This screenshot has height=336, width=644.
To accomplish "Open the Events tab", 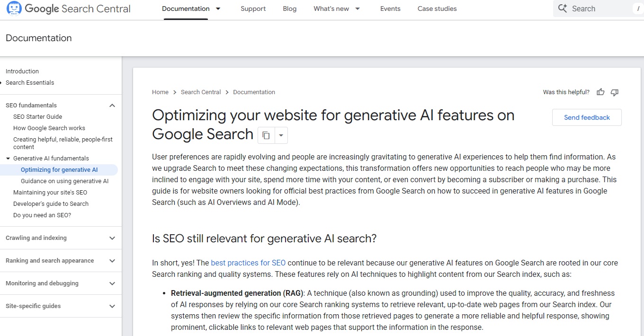I will click(390, 9).
